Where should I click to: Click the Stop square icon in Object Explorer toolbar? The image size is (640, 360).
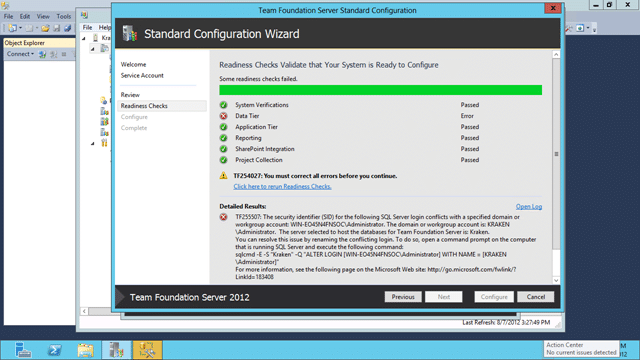point(64,54)
